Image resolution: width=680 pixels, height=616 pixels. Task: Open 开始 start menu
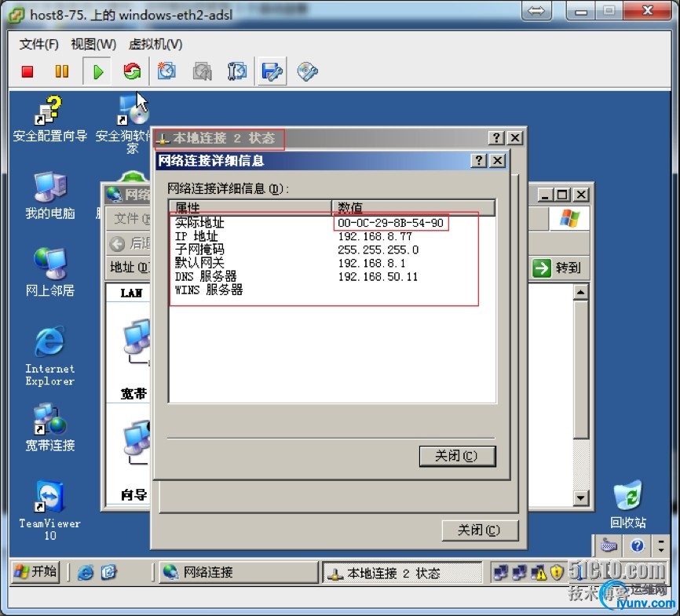tap(35, 572)
